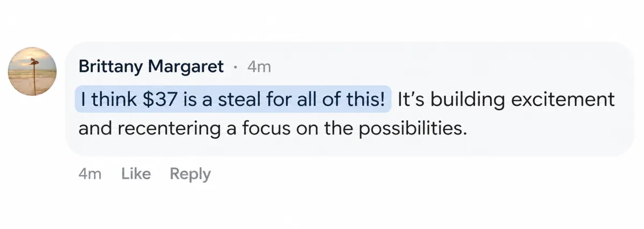This screenshot has height=229, width=644.
Task: Click the phrase "It's building excitement"
Action: tap(506, 99)
